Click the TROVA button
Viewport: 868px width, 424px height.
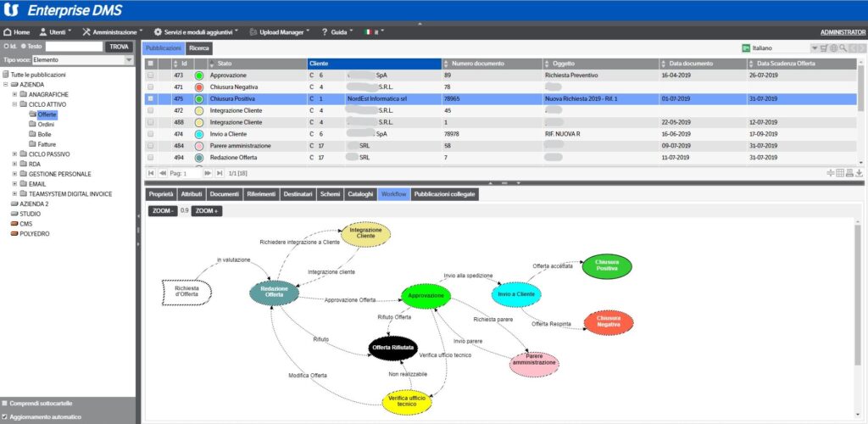click(x=119, y=47)
